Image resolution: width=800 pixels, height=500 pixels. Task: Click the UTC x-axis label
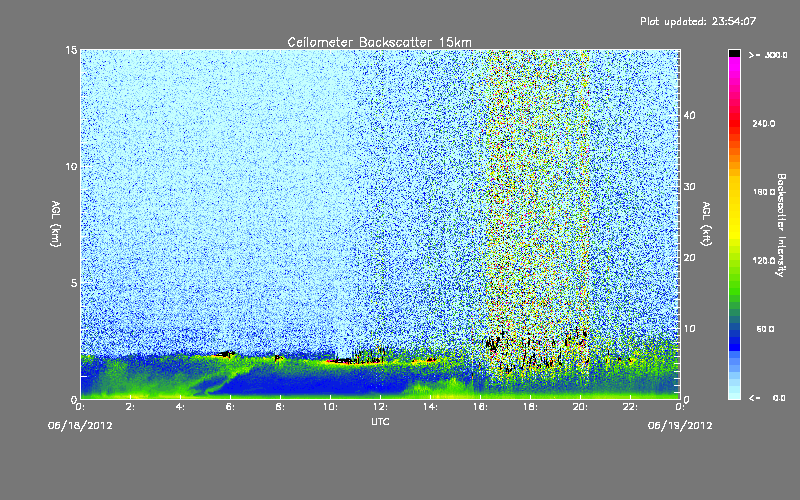click(380, 421)
